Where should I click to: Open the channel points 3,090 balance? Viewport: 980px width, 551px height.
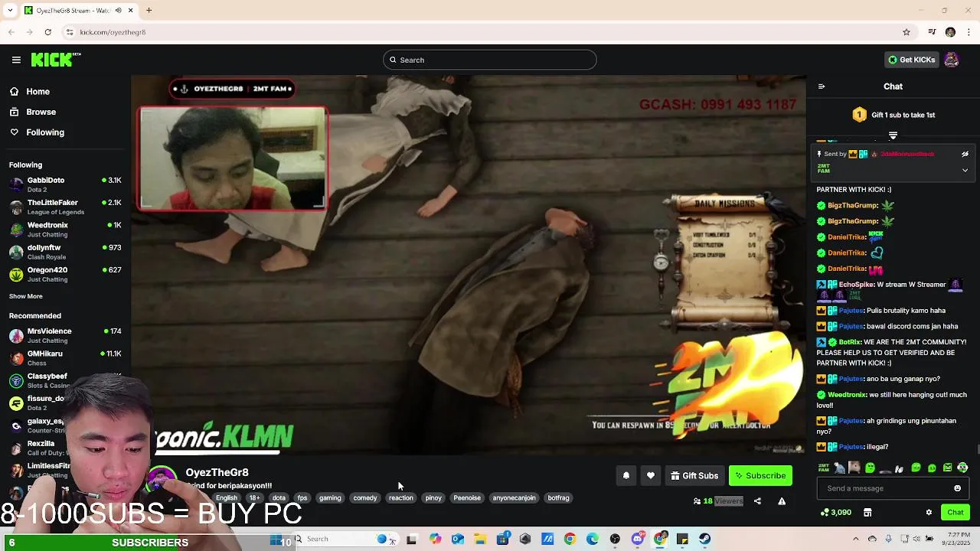[x=836, y=513]
